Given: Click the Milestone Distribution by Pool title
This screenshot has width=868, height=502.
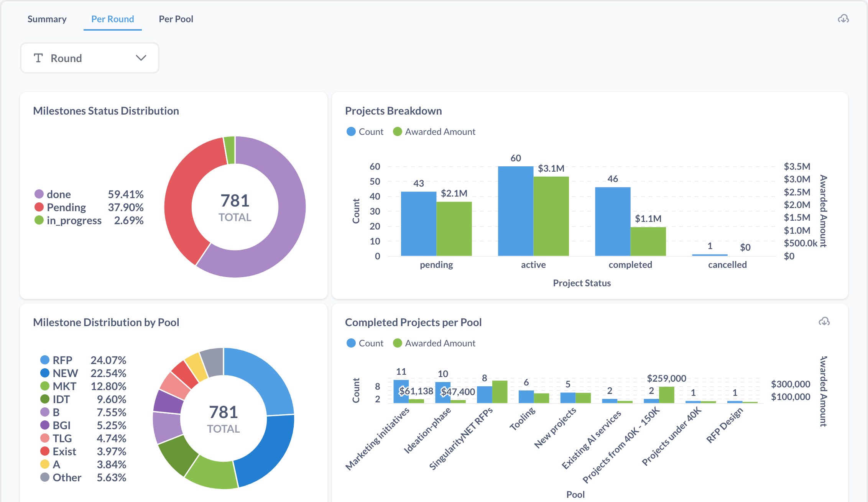Looking at the screenshot, I should 106,322.
